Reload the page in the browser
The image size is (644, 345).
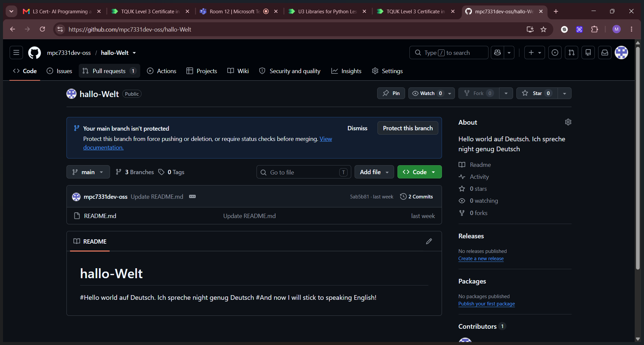pyautogui.click(x=42, y=29)
